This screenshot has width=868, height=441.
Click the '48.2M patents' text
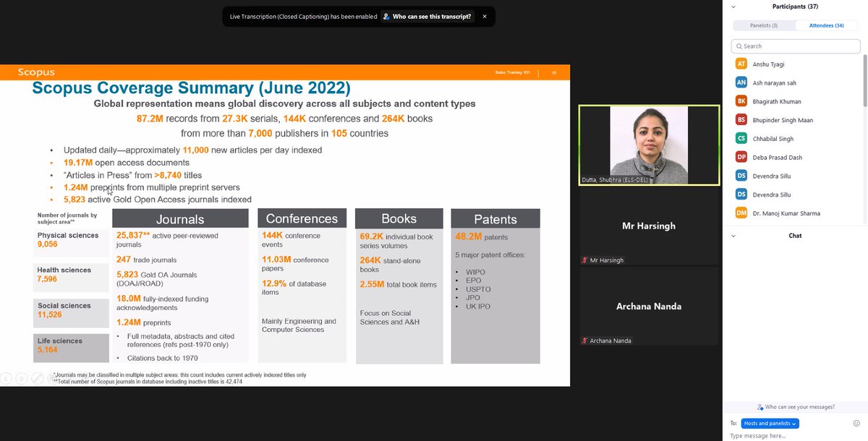[x=481, y=237]
